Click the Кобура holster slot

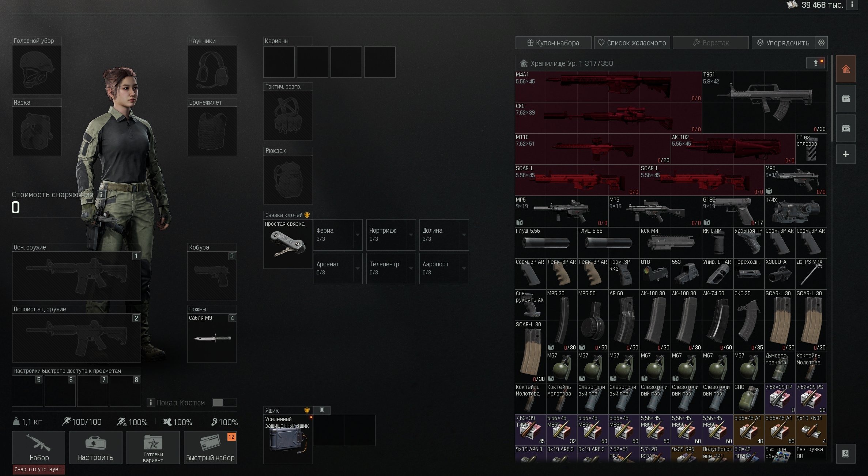pos(212,276)
